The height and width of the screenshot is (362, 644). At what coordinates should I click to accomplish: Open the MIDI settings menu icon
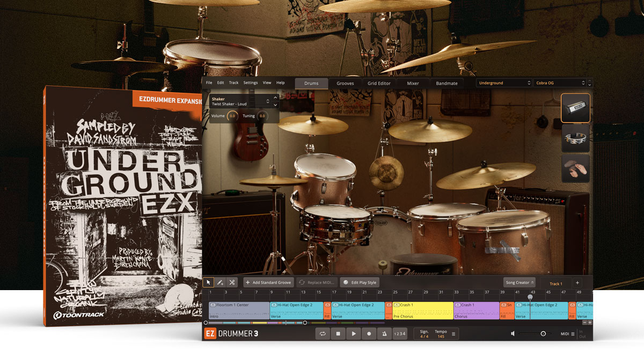pyautogui.click(x=573, y=334)
